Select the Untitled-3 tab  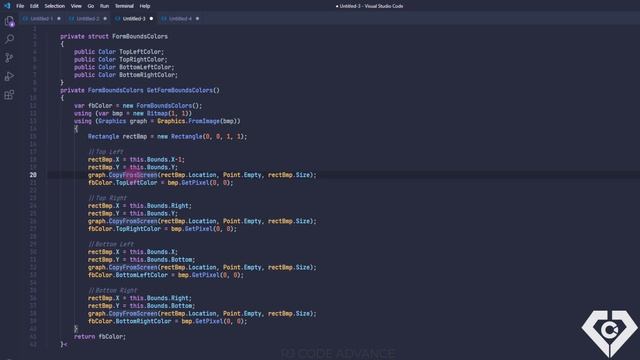(134, 19)
